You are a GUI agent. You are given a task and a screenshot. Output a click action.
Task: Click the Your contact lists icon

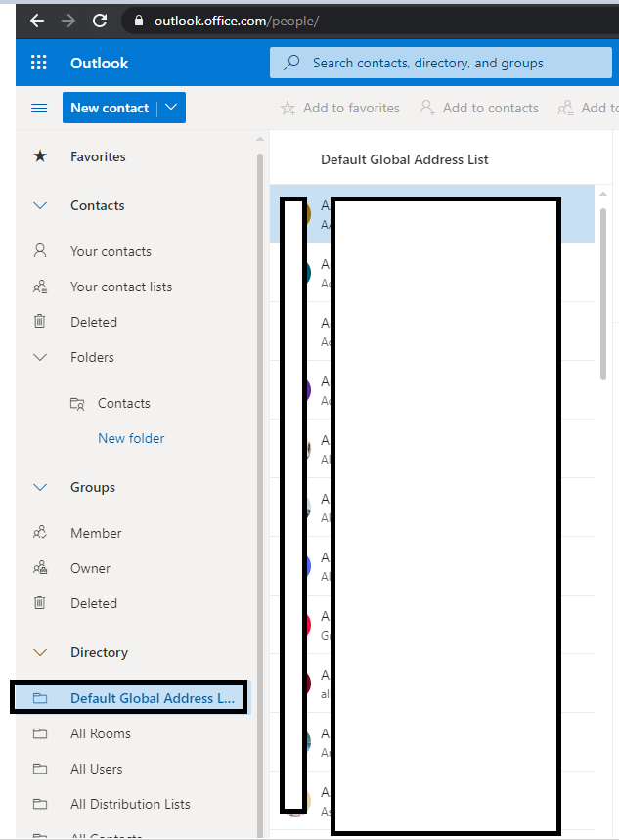pyautogui.click(x=40, y=287)
